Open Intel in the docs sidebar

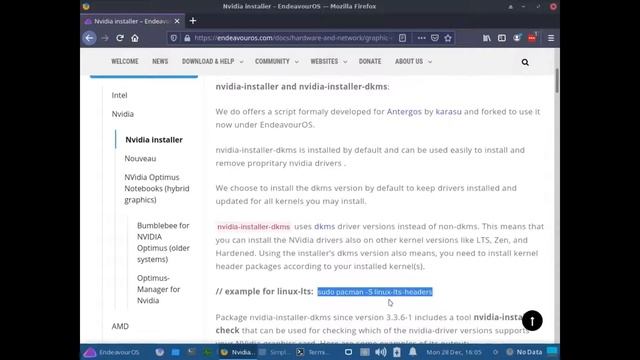click(x=120, y=95)
